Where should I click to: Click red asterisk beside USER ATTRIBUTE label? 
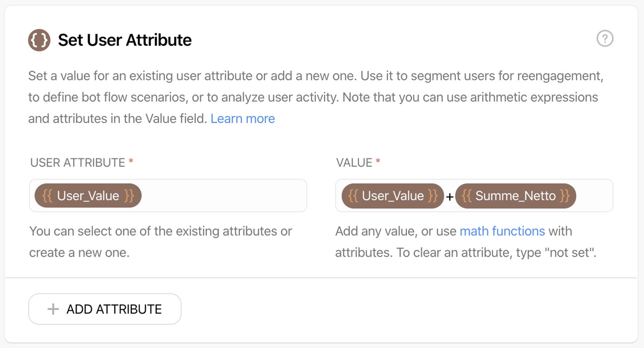(131, 161)
